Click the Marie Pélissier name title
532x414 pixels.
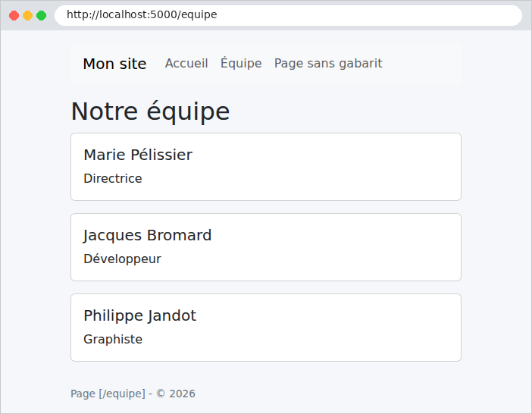tap(138, 155)
